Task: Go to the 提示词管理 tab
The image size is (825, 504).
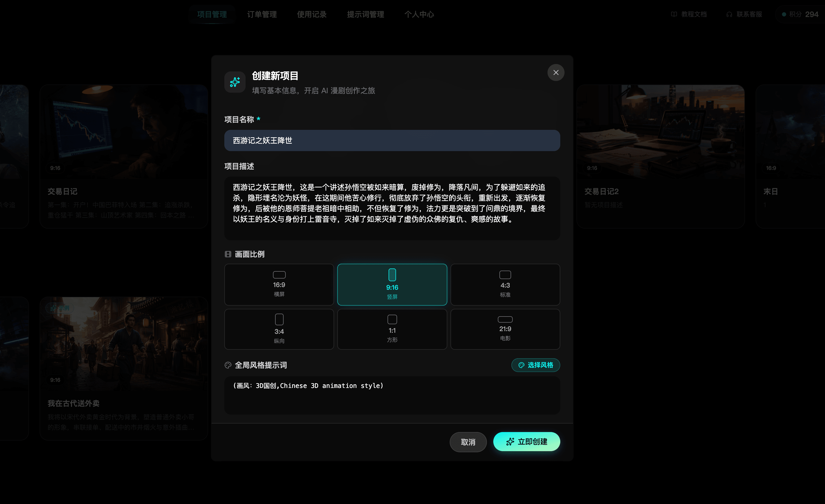Action: tap(365, 14)
